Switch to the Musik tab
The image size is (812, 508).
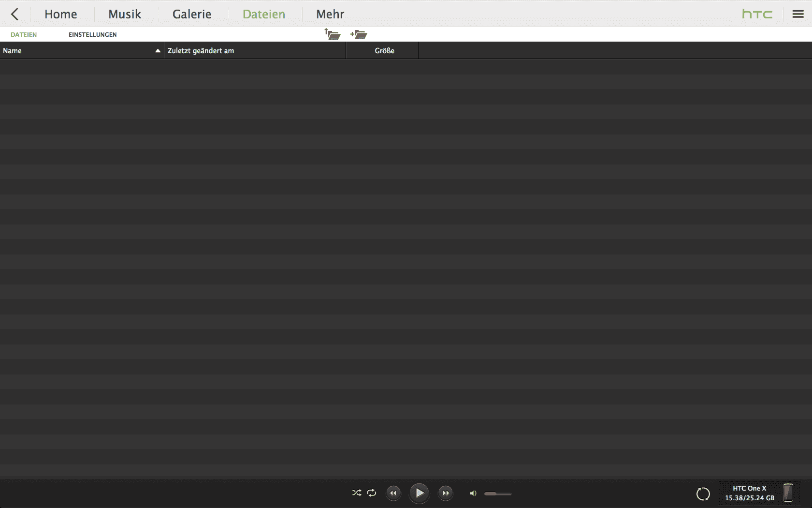pos(125,14)
